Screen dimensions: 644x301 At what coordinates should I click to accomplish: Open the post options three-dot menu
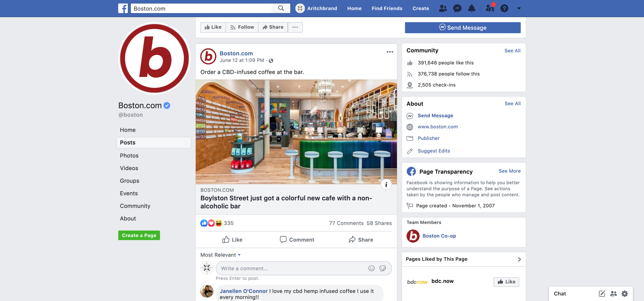[x=390, y=52]
